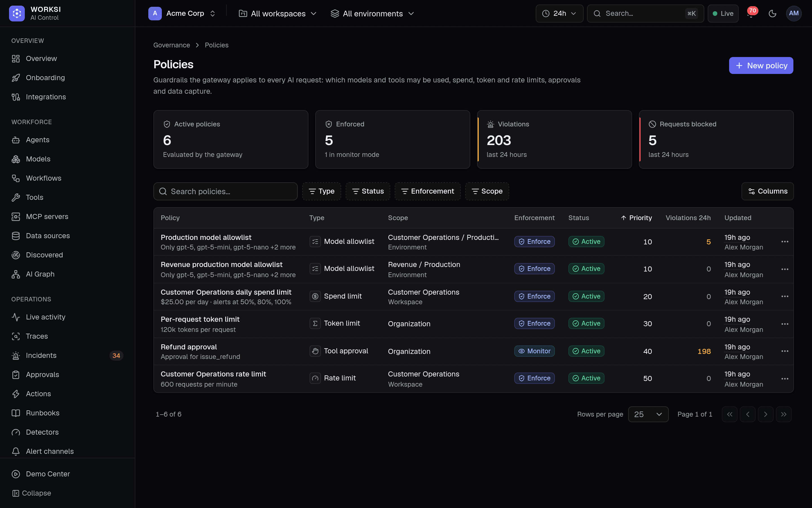Focus the Search policies field
812x508 pixels.
point(226,191)
